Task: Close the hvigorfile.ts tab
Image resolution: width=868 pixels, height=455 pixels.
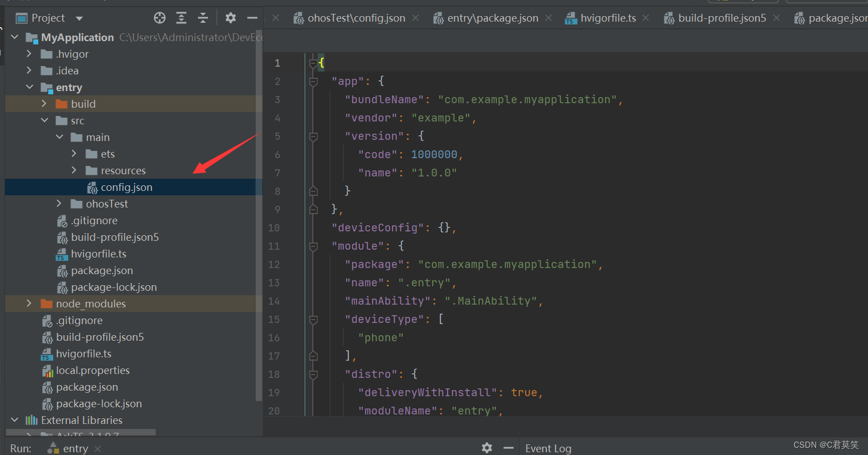Action: 646,18
